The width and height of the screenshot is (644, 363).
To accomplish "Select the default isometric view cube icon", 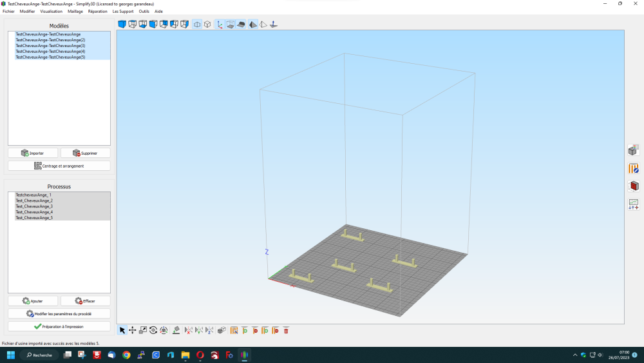I will coord(122,25).
